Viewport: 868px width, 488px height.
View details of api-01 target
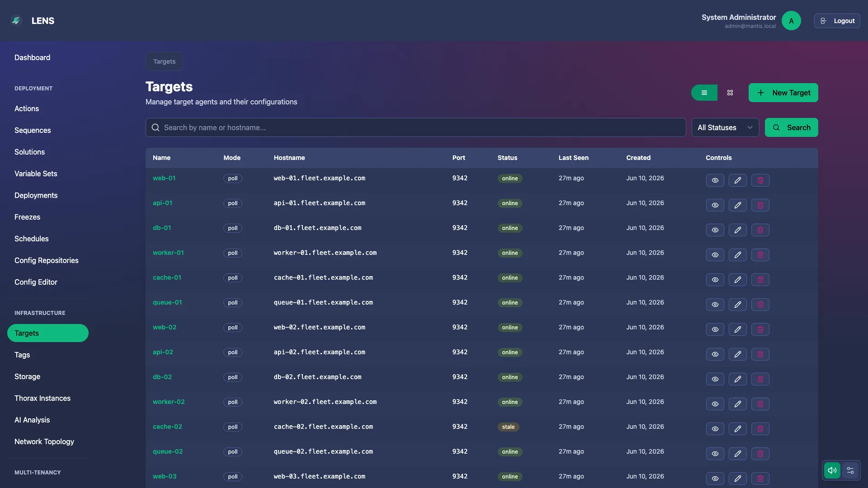[715, 205]
